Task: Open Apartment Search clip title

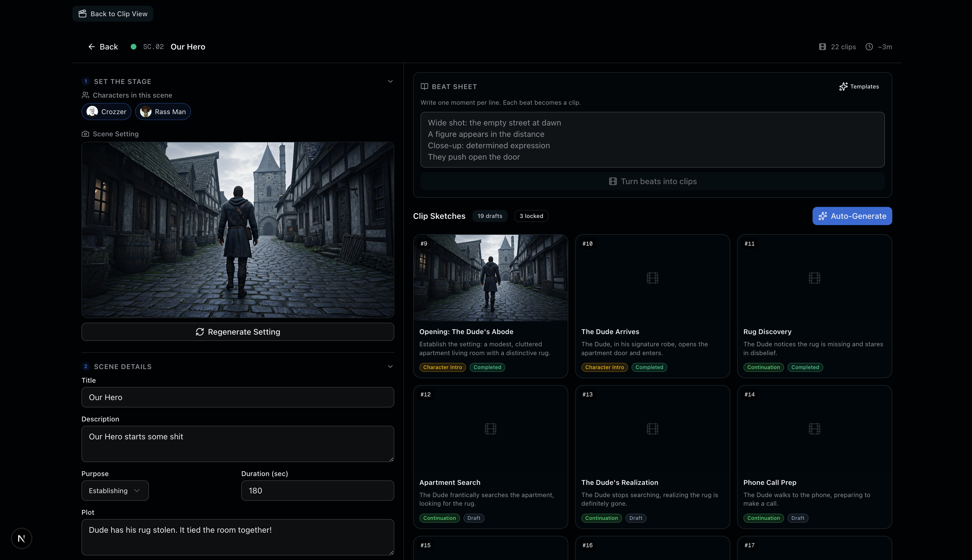Action: click(450, 482)
